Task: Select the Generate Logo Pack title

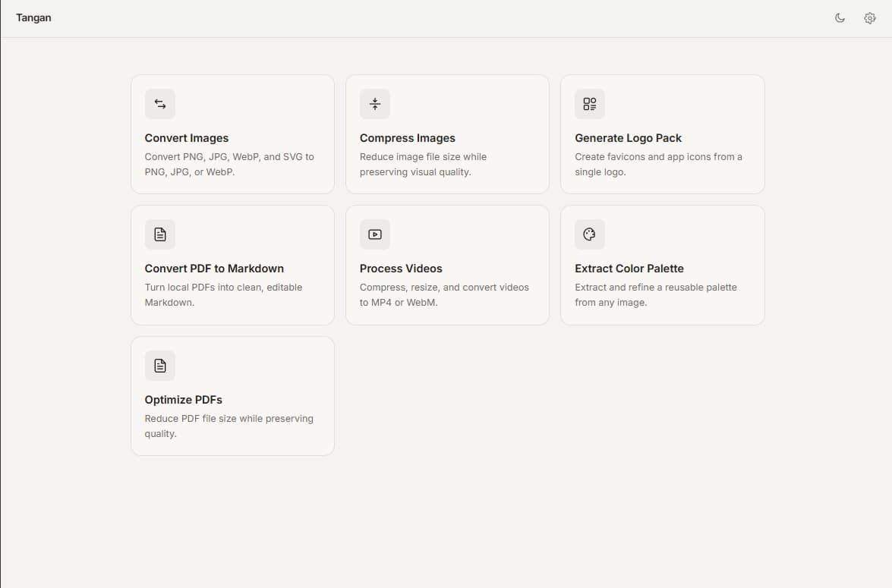Action: [628, 138]
